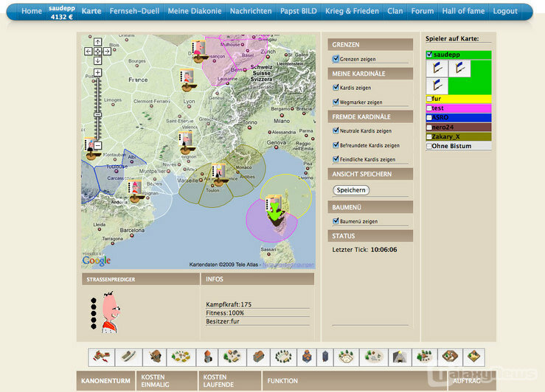
Task: Click the green arrow marker on Corsica
Action: pos(275,211)
